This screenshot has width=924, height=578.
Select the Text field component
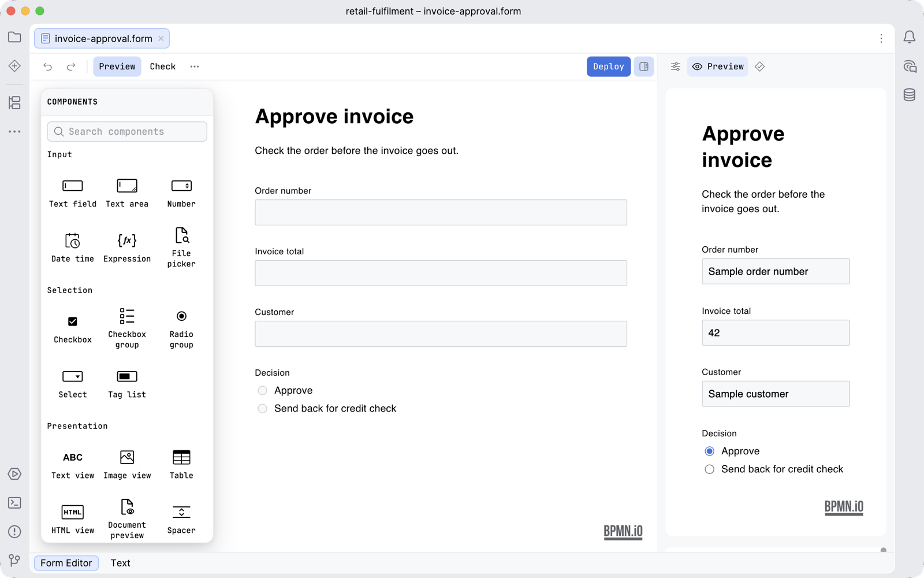[73, 193]
